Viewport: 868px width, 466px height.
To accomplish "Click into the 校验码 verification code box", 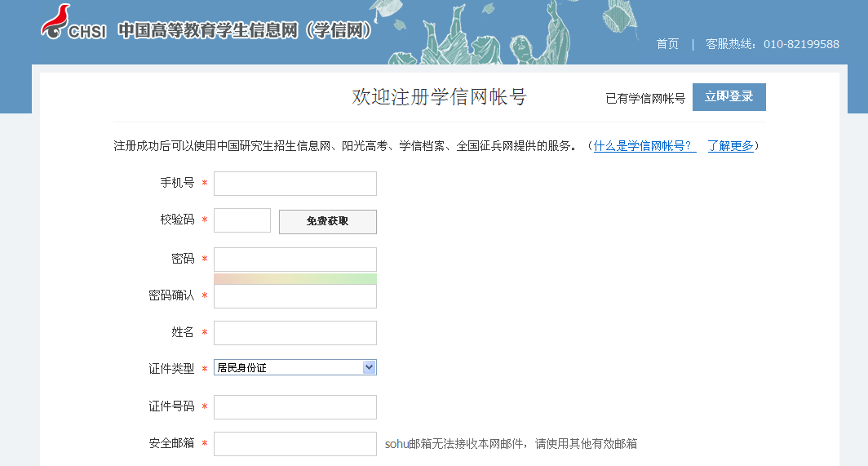I will coord(241,220).
